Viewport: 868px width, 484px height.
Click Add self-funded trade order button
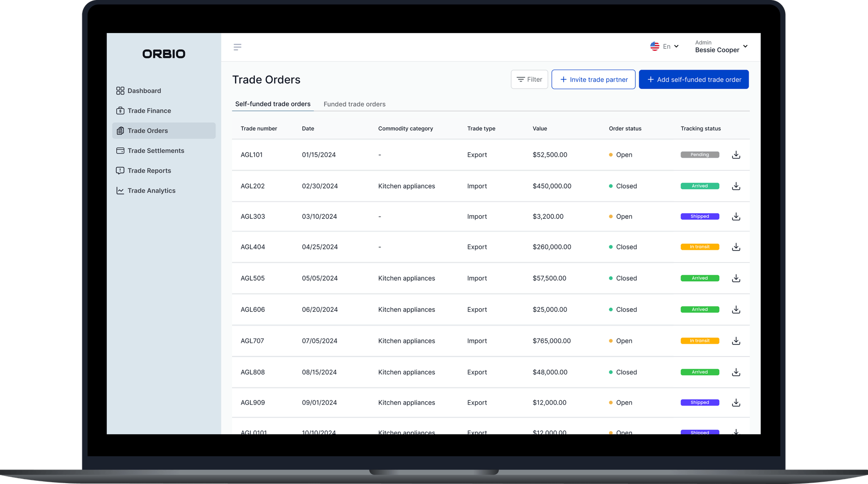693,80
